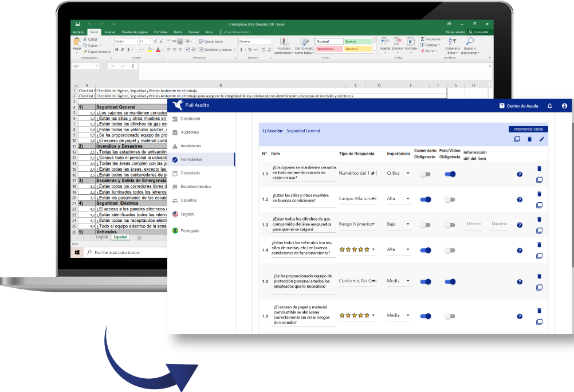Screen dimensions: 574x392
Task: Open Dar formato como tabla in Excel
Action: (304, 46)
